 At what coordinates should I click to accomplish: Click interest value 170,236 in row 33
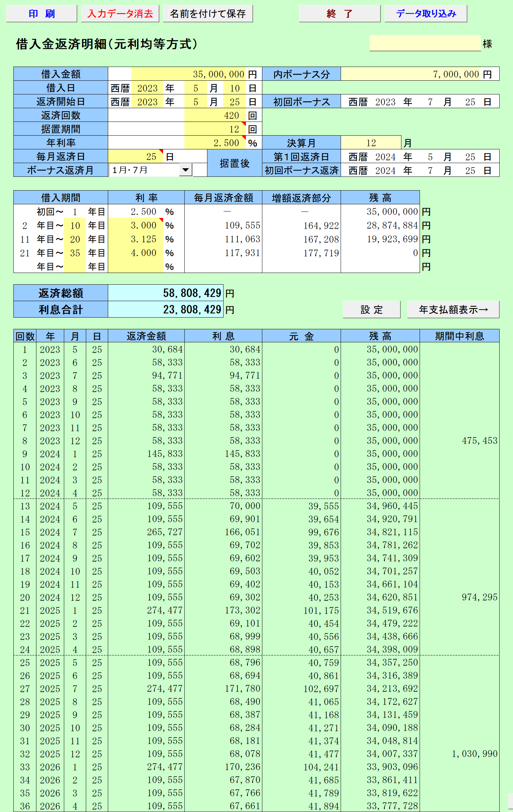click(x=242, y=767)
